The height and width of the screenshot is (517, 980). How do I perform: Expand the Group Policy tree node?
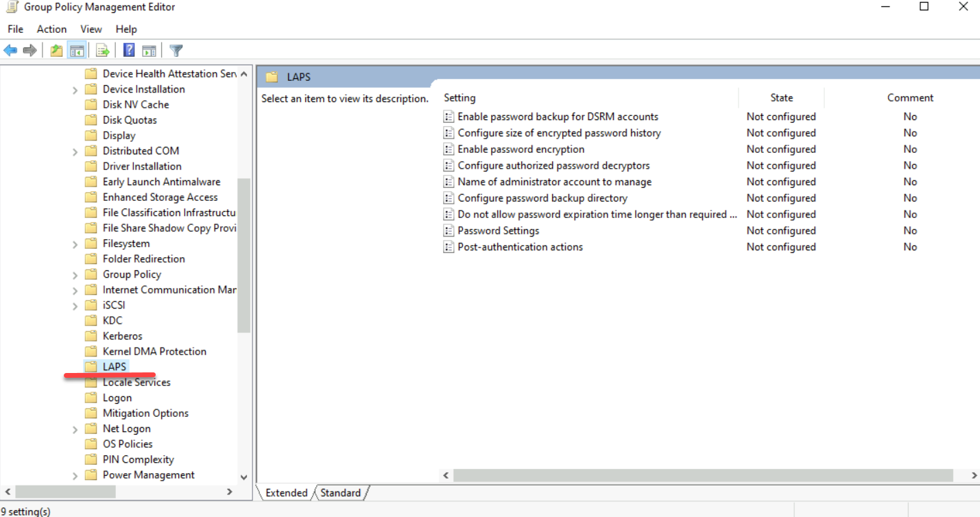(x=75, y=274)
